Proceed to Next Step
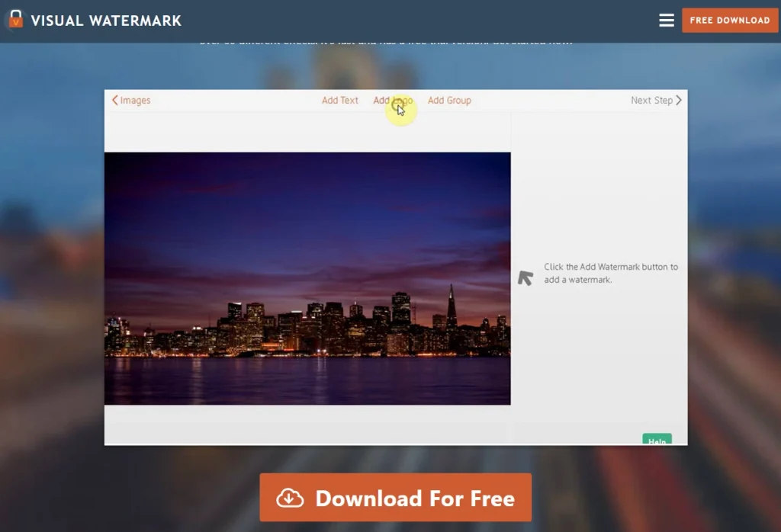 (x=651, y=101)
